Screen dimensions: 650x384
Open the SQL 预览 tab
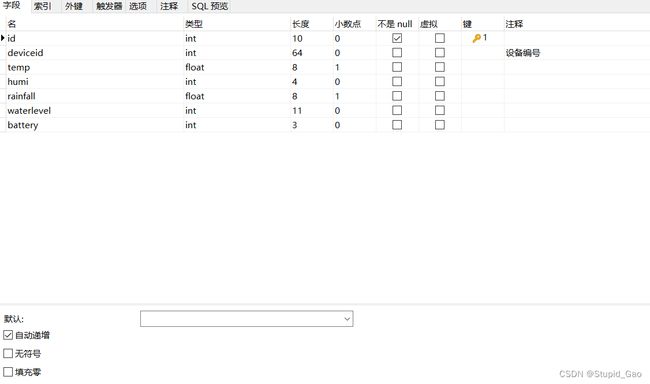click(x=210, y=6)
